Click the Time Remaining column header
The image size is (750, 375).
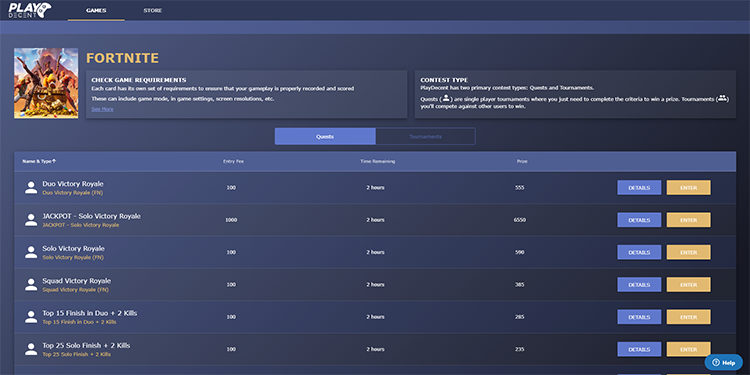(x=377, y=161)
